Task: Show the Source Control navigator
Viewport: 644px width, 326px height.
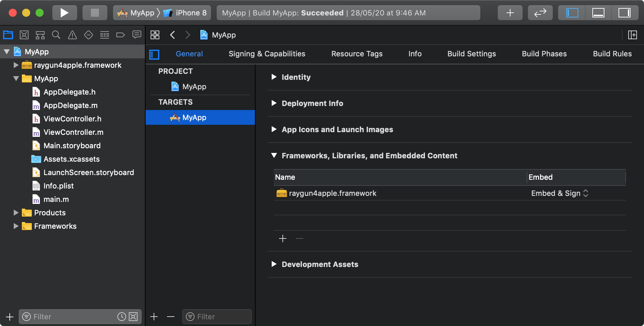Action: 24,35
